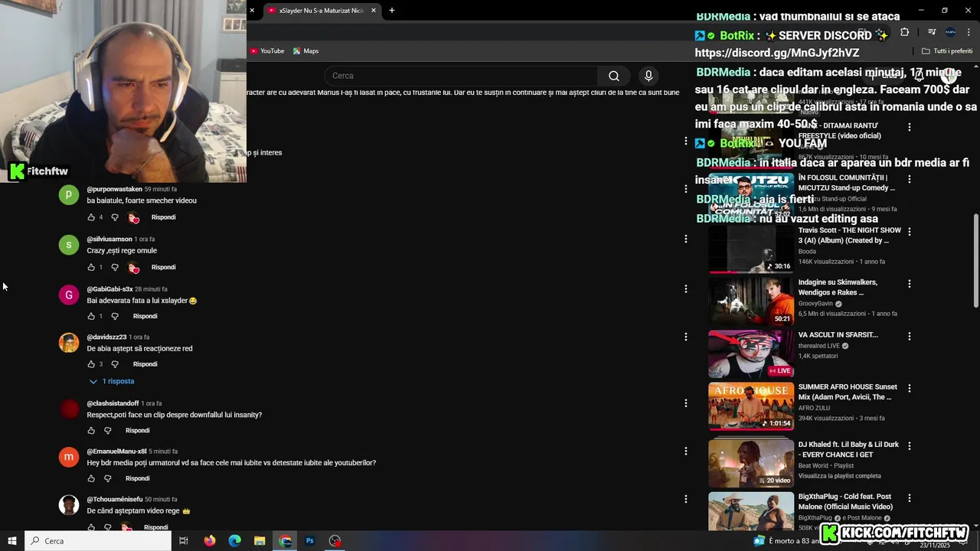Open options for DJ Khaled playlist
The width and height of the screenshot is (980, 551).
[x=910, y=445]
